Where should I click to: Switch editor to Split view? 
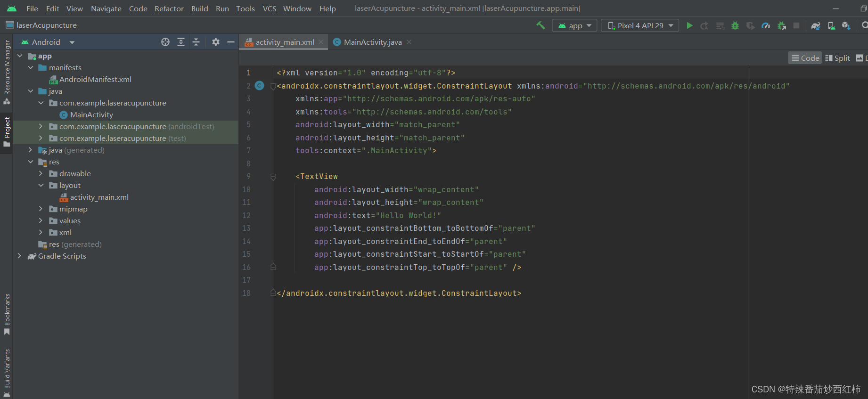click(x=838, y=58)
